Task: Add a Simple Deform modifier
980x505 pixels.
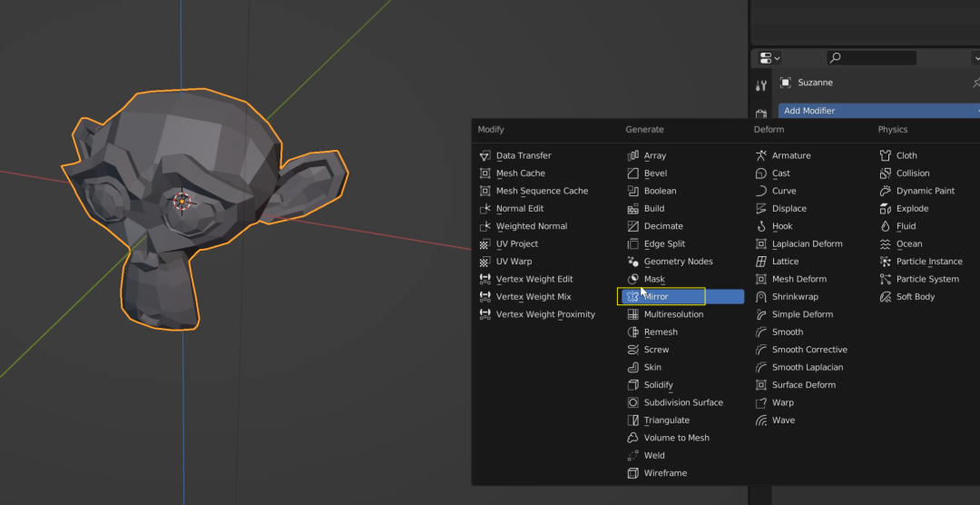Action: [x=802, y=314]
